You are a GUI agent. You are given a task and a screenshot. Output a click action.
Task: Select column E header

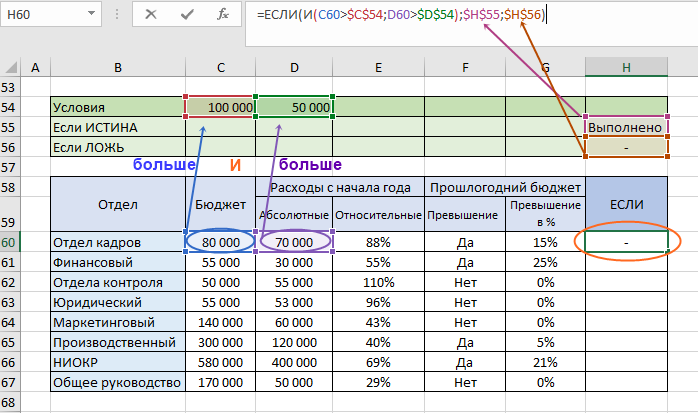[378, 67]
